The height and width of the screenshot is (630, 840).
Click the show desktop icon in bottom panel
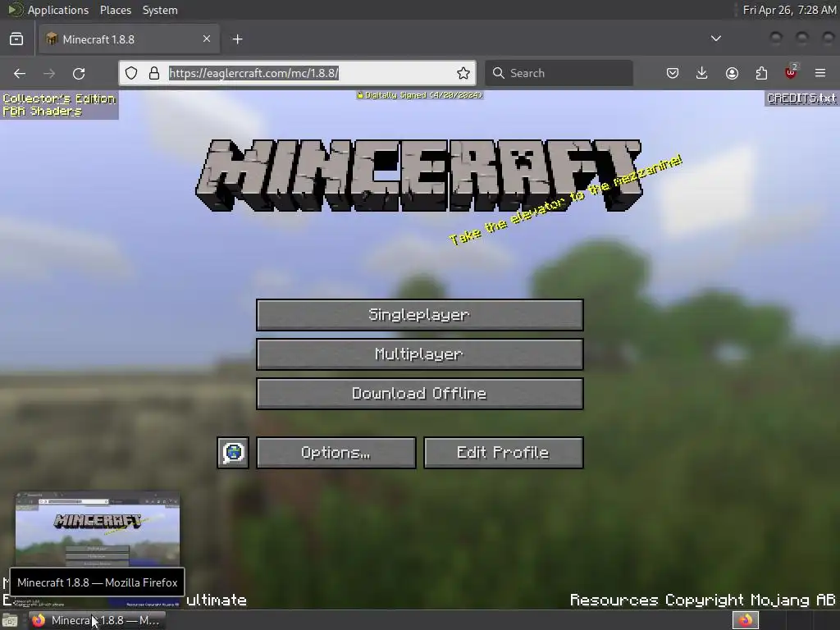tap(10, 620)
